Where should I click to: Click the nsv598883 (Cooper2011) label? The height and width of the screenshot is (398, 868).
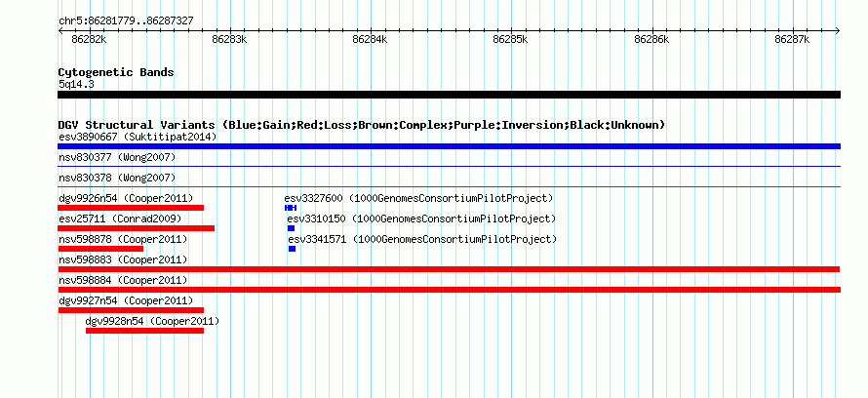click(x=123, y=259)
